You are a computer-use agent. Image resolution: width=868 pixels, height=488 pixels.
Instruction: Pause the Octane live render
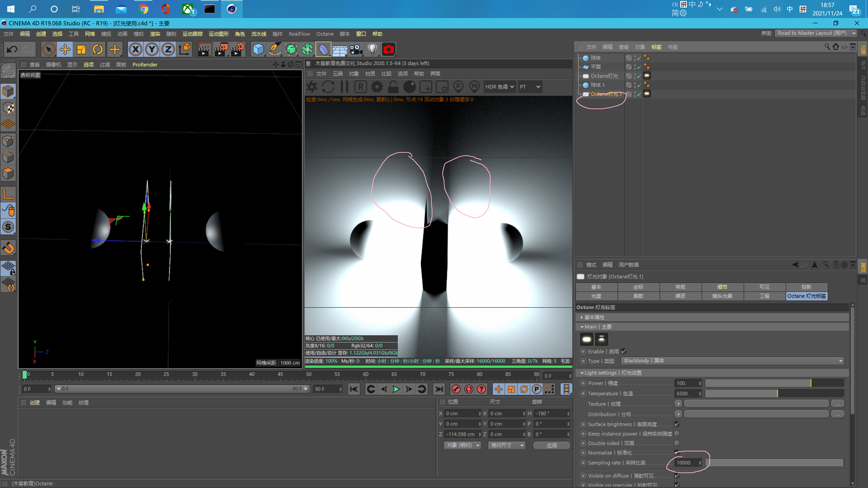344,87
